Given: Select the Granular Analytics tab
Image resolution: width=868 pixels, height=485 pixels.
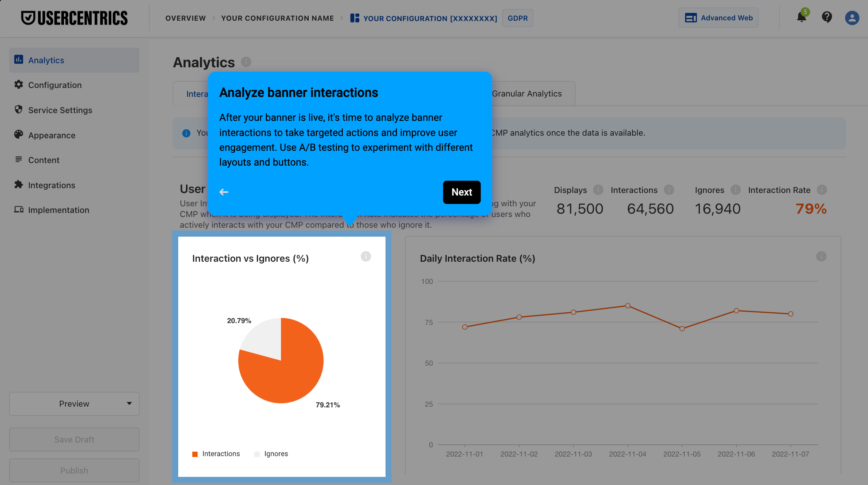Looking at the screenshot, I should (527, 94).
